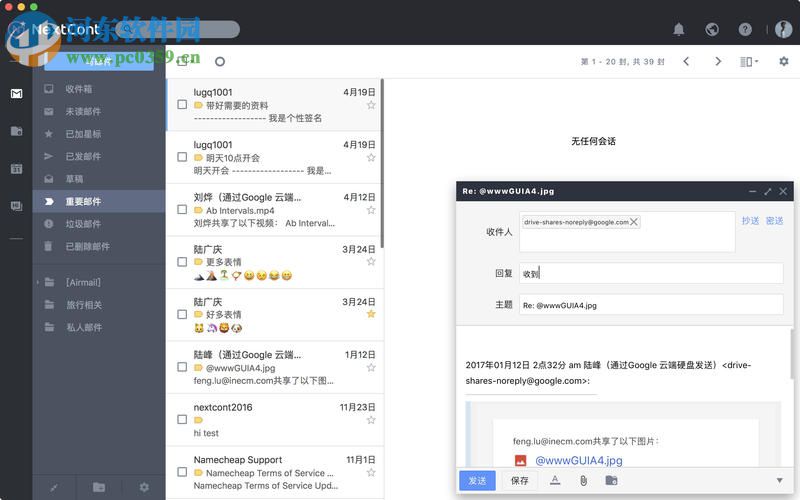Click yellow label tag on 带好需要的资料
The image size is (800, 500).
198,106
